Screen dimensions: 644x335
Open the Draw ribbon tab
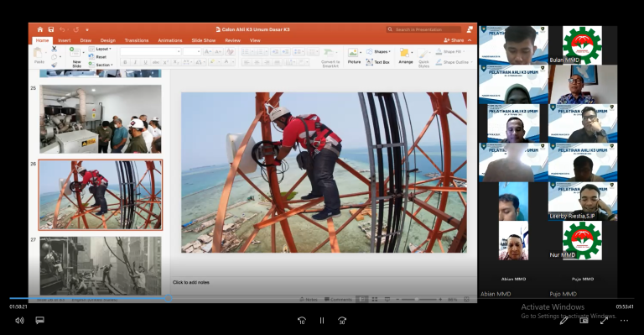click(x=86, y=40)
